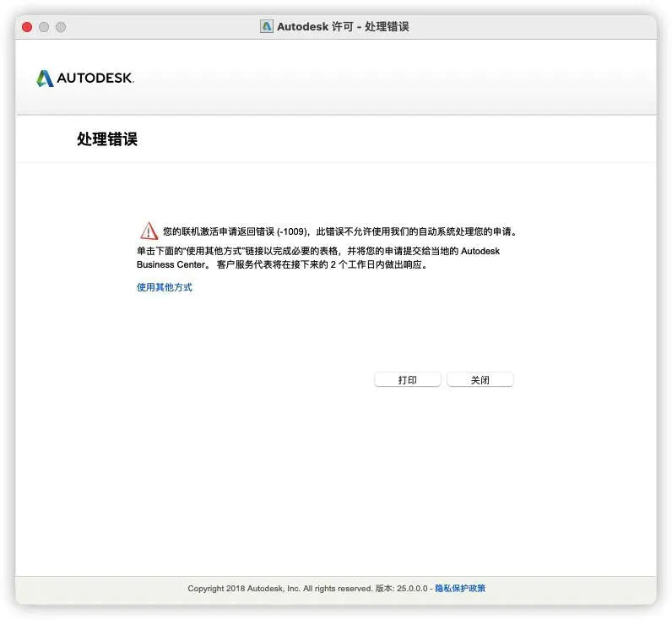This screenshot has width=672, height=620.
Task: Click the 处理错误 heading
Action: click(107, 139)
